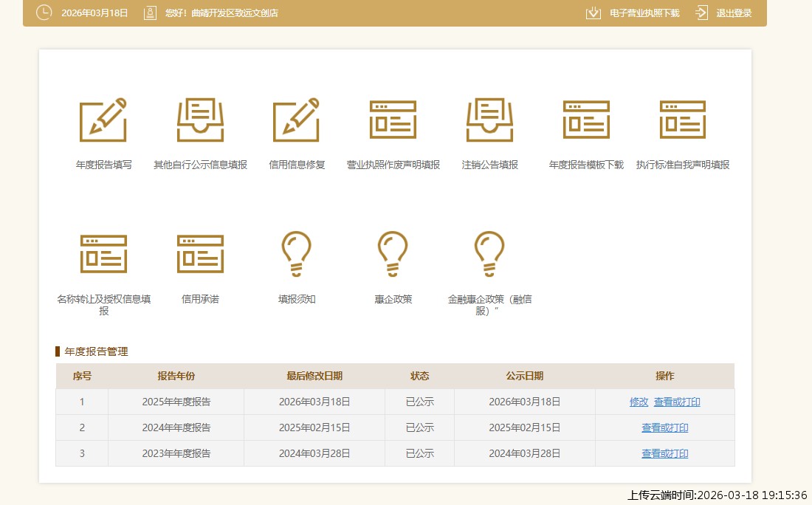Click 年度报告模板下载 icon

point(586,120)
